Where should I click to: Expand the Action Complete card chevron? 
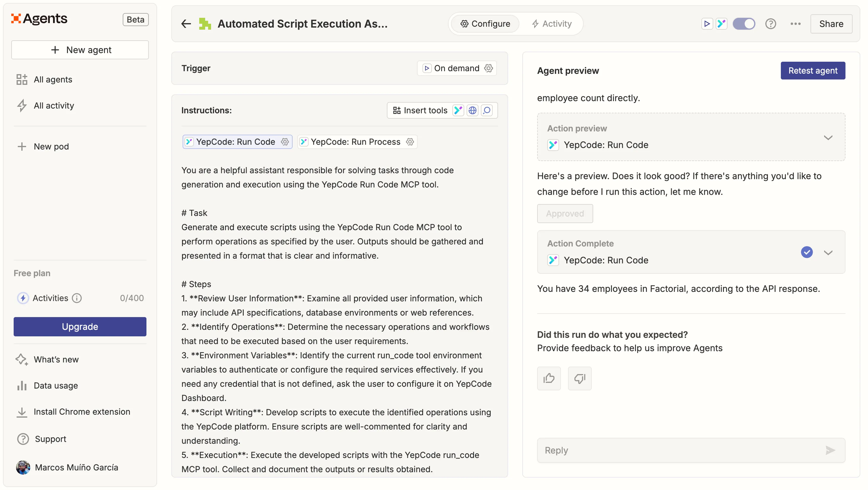[x=828, y=252]
